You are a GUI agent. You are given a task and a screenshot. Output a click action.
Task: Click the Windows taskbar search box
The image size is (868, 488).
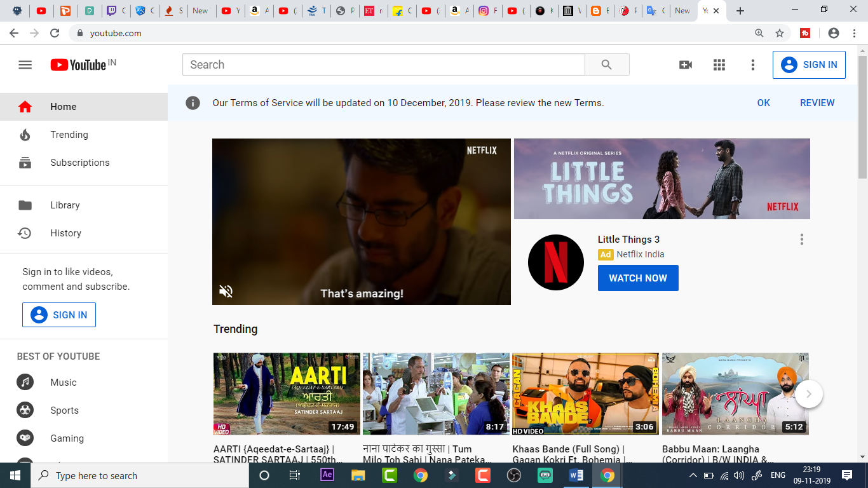(x=140, y=475)
